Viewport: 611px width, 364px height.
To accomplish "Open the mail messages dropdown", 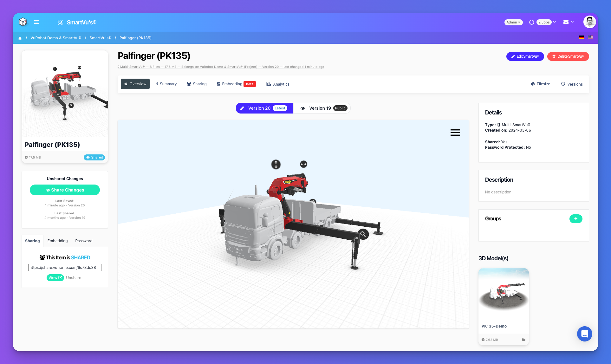I will click(x=569, y=22).
